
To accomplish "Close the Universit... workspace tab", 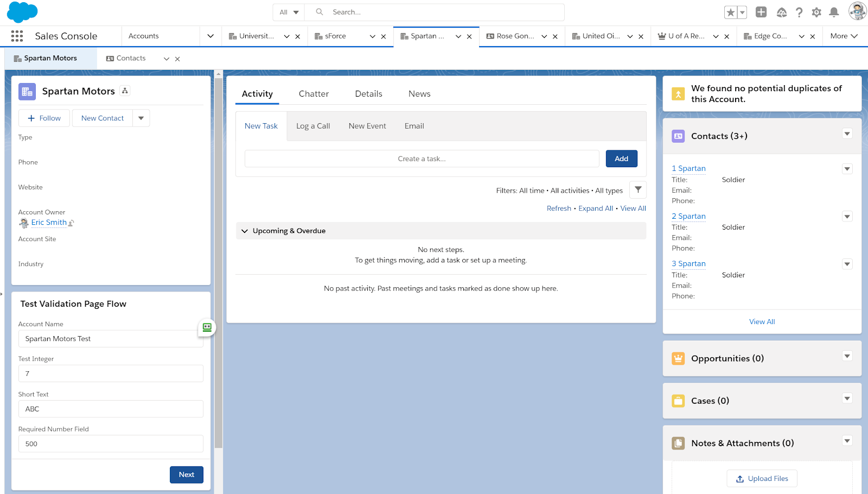I will pyautogui.click(x=298, y=36).
